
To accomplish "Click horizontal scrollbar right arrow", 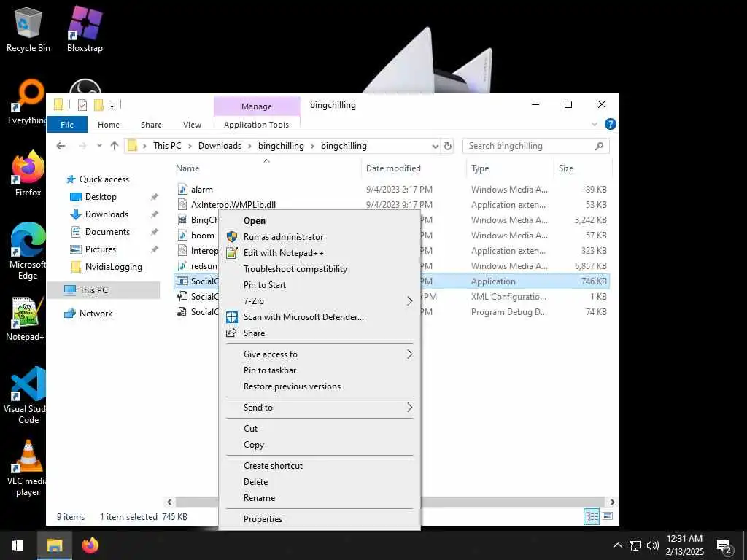I will [612, 502].
